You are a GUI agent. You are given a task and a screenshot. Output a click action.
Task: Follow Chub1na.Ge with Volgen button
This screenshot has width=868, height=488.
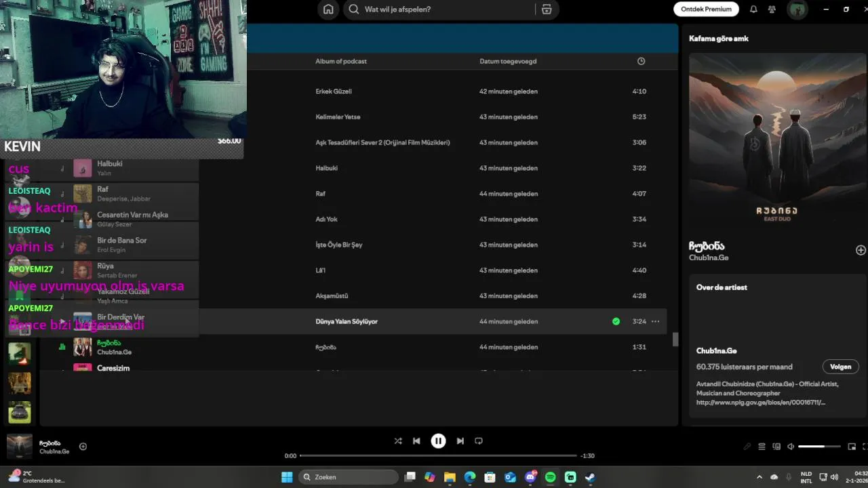[840, 367]
